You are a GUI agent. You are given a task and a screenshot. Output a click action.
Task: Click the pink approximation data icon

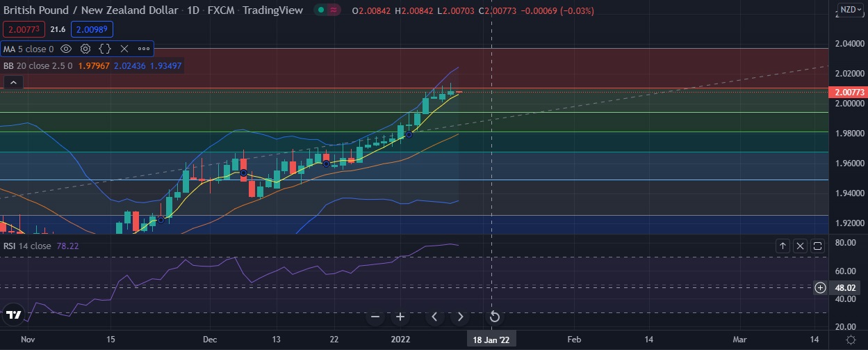[x=334, y=10]
